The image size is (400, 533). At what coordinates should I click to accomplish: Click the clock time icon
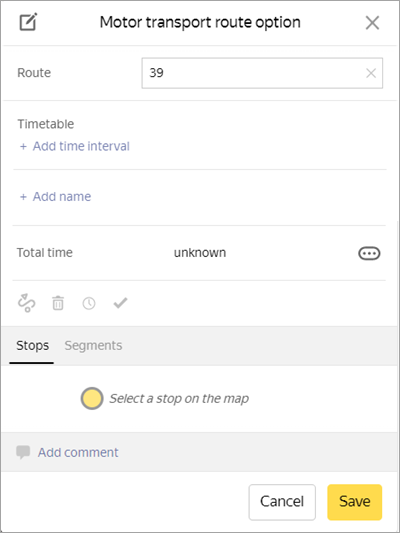(x=89, y=303)
